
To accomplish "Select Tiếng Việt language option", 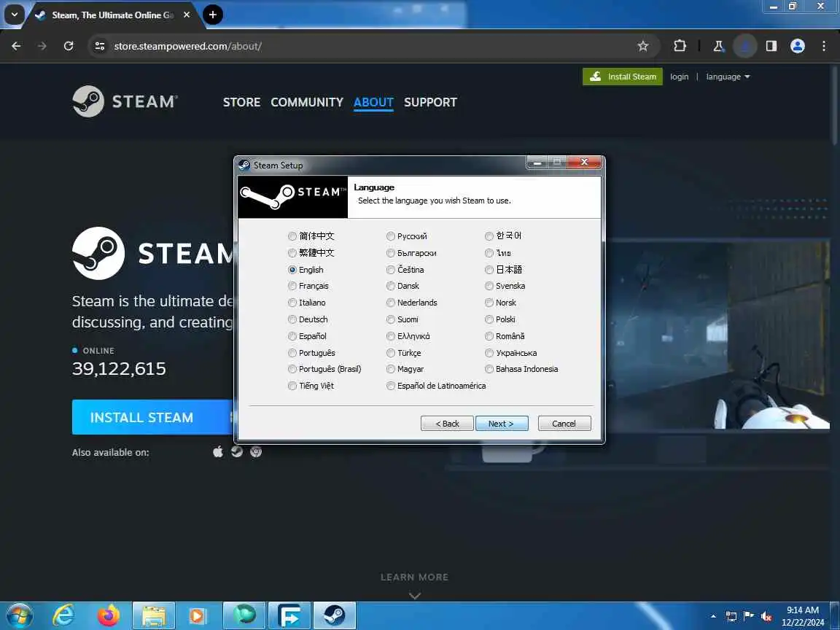I will click(292, 386).
